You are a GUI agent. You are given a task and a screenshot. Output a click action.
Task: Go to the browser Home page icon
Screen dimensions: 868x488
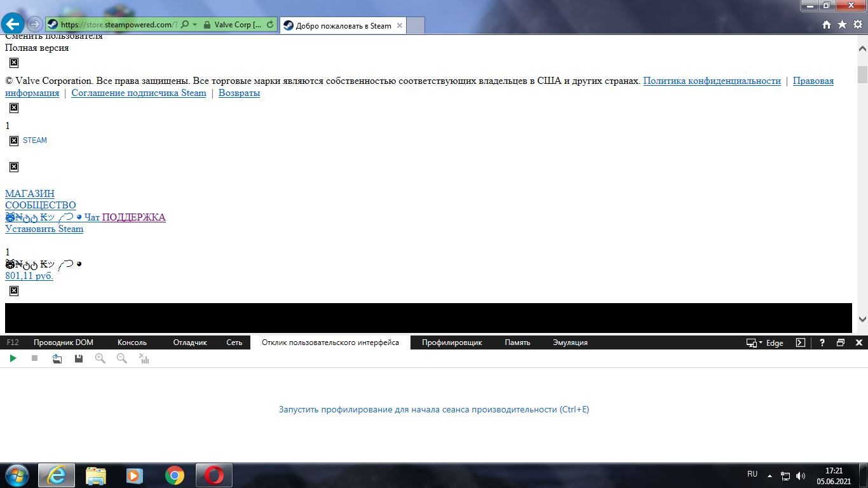pos(827,25)
